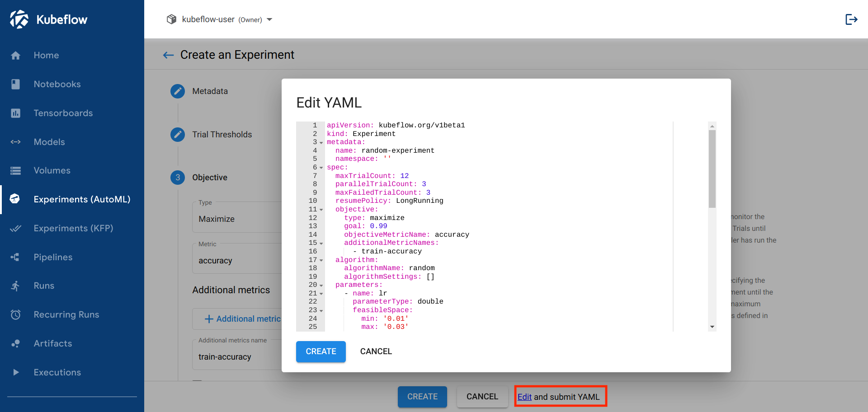
Task: Open Recurring Runs via its clock icon
Action: (15, 314)
